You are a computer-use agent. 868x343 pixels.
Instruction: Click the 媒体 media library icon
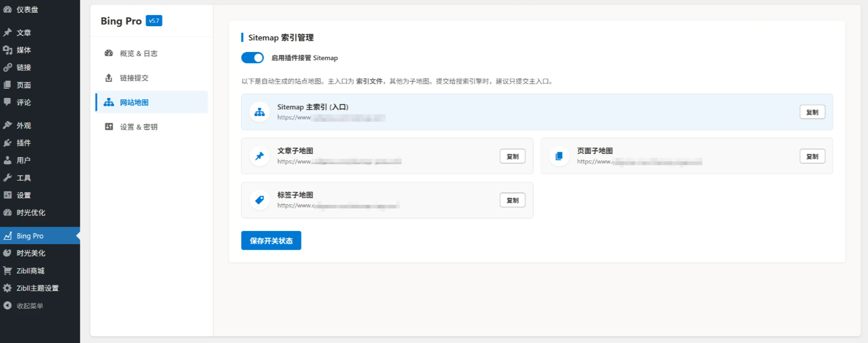8,50
